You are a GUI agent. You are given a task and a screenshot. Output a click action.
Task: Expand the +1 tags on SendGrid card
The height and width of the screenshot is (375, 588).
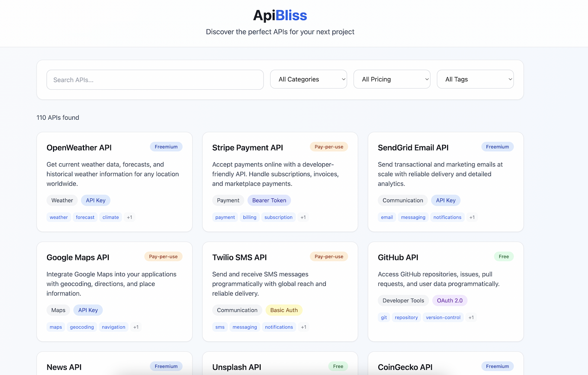[x=472, y=217]
